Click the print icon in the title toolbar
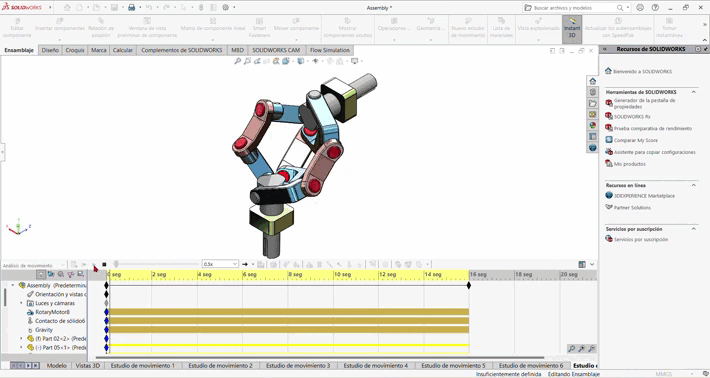The image size is (710, 378). point(131,8)
